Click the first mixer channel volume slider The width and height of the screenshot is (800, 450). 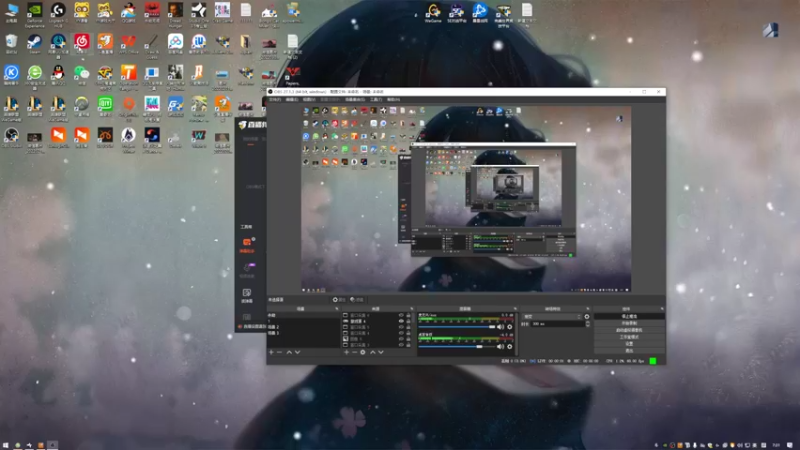[457, 327]
